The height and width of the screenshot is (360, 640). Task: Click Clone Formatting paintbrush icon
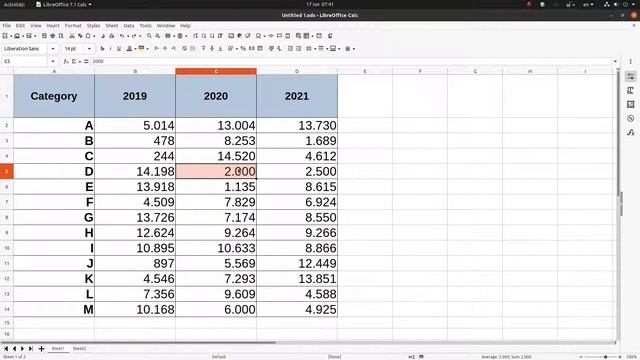point(103,36)
